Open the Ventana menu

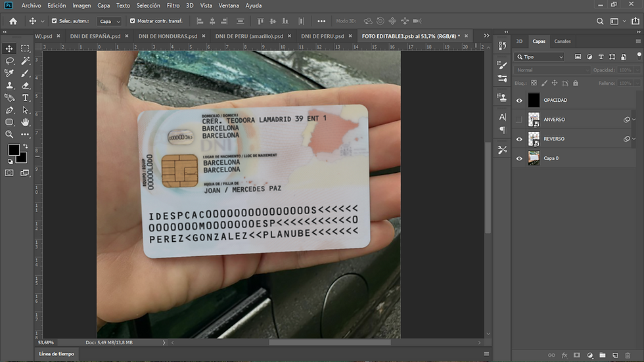229,5
